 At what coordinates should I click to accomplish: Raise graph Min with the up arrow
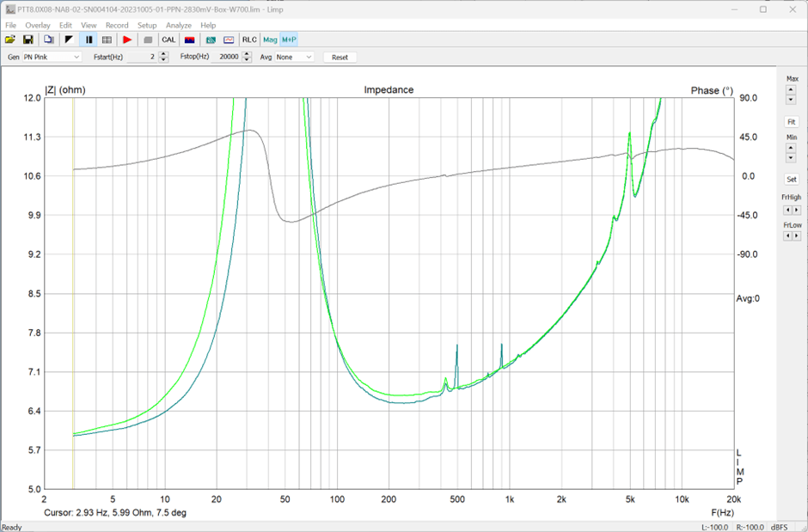click(x=791, y=149)
